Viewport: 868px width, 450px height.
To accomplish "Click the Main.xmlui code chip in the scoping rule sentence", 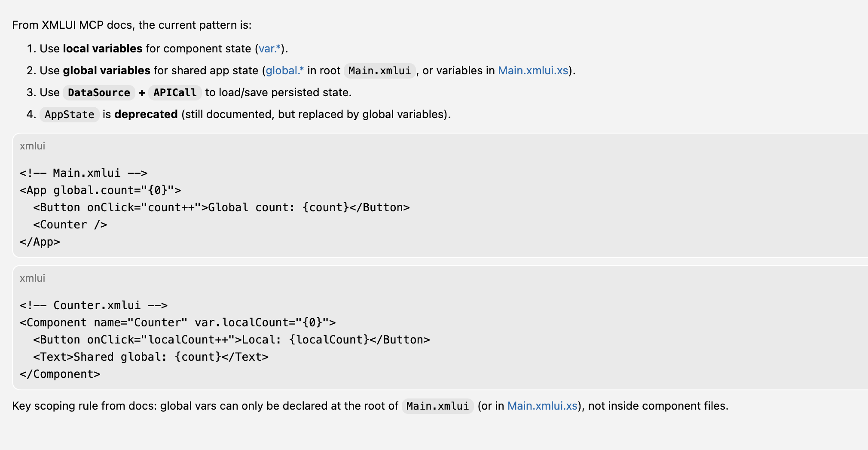I will click(437, 406).
